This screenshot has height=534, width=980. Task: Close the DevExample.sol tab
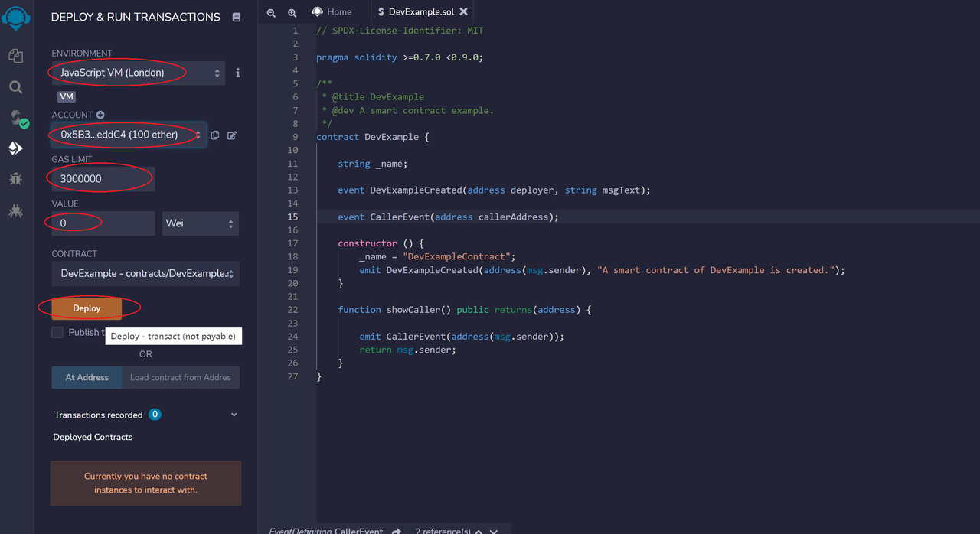463,11
